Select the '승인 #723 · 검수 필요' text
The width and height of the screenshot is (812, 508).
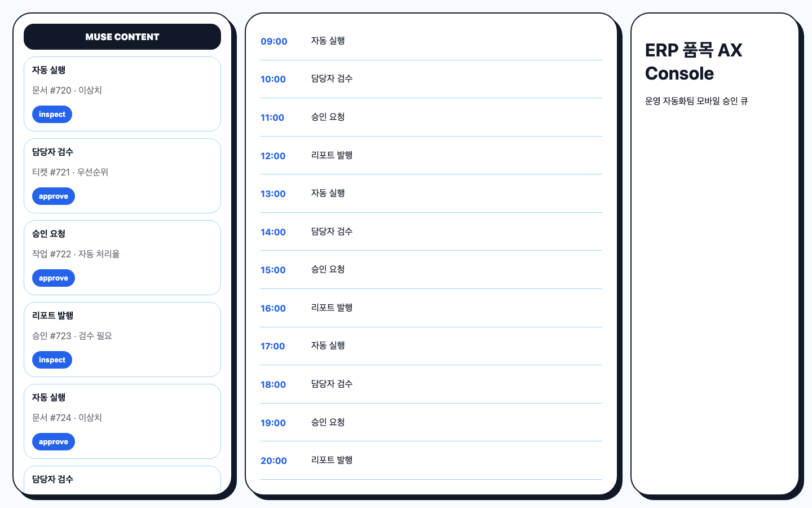[72, 336]
